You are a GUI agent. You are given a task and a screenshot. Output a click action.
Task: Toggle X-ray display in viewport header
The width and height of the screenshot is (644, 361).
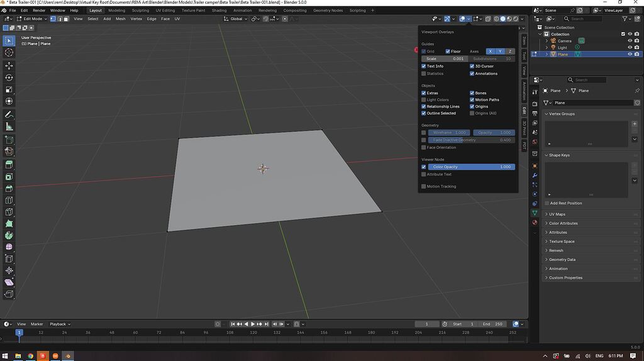pos(488,19)
